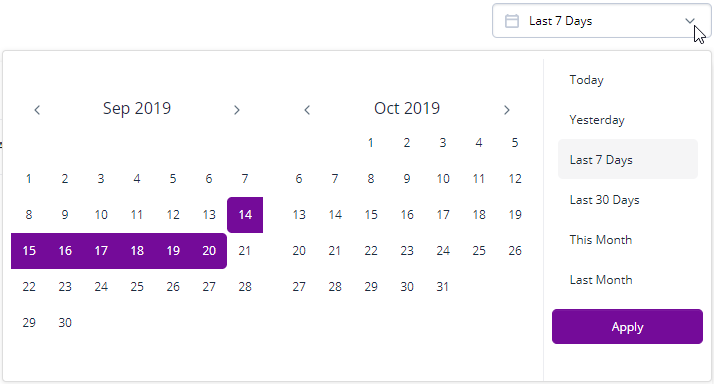Apply the selected date range

tap(627, 327)
